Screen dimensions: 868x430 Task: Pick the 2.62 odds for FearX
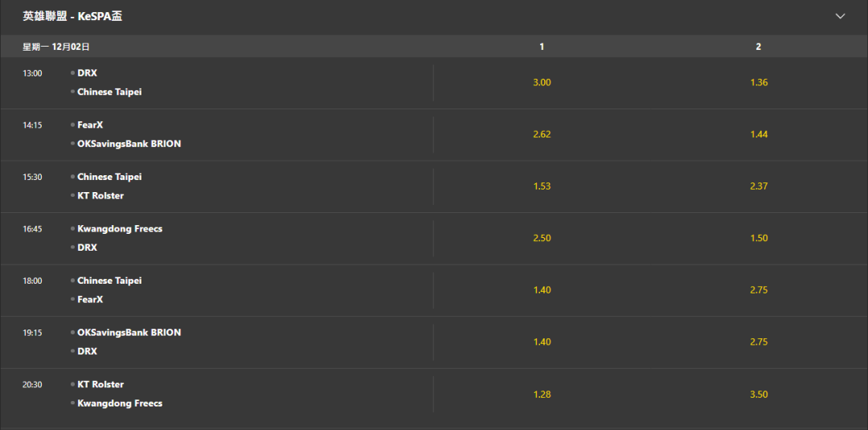pyautogui.click(x=542, y=134)
